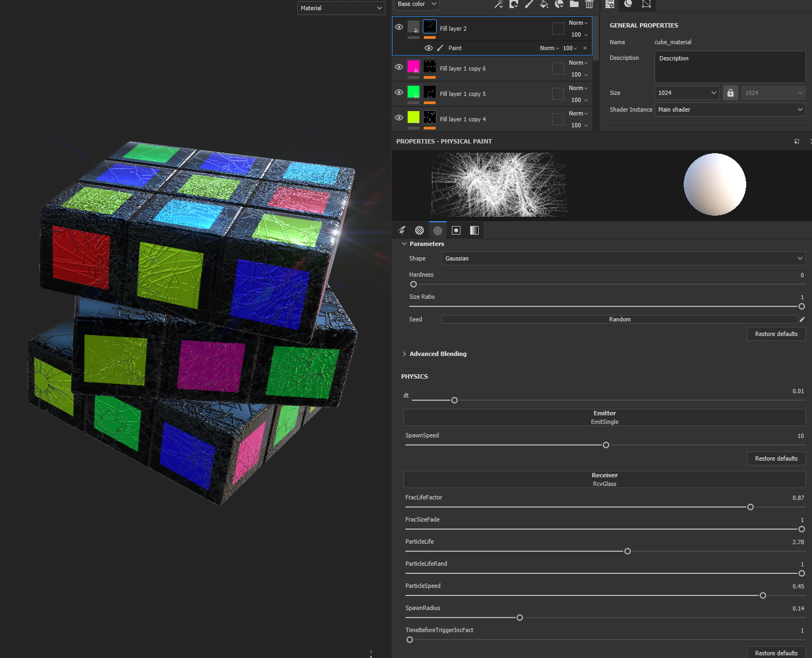The width and height of the screenshot is (812, 658).
Task: Expand the Advanced Blending section
Action: [404, 354]
